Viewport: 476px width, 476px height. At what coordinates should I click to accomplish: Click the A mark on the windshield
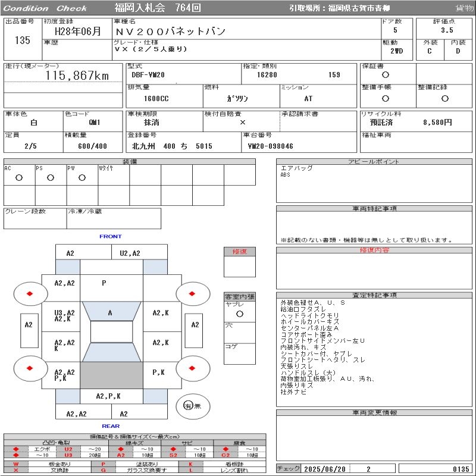[110, 313]
